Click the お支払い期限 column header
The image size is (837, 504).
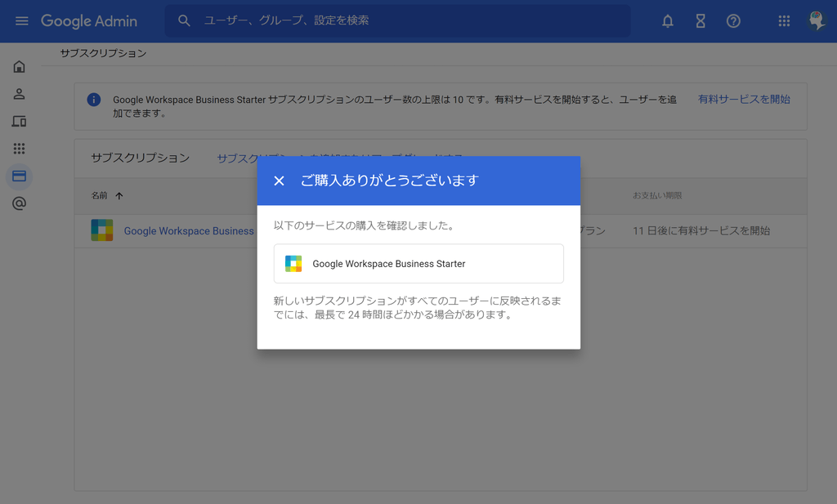pos(657,196)
